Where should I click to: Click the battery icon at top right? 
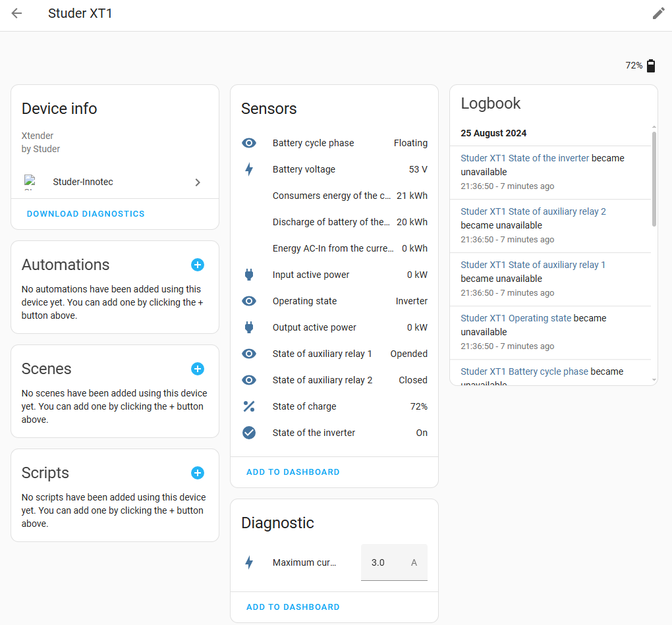(650, 66)
